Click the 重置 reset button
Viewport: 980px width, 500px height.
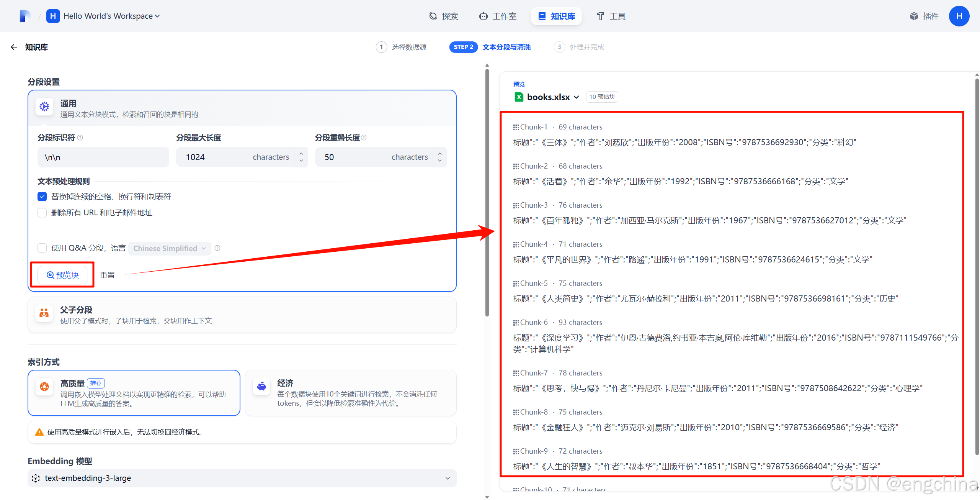tap(107, 275)
